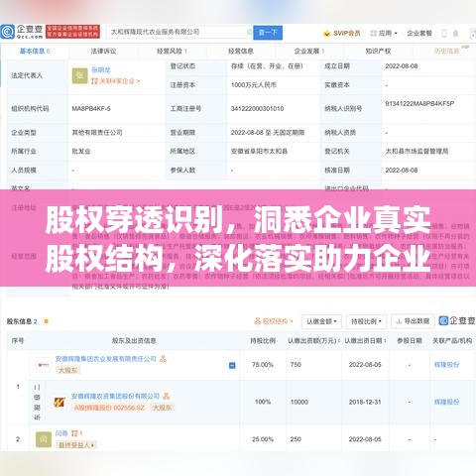Image resolution: width=476 pixels, height=476 pixels.
Task: Click the equity icon beside 安徽辉隆农资集团股份有限公司
Action: (x=167, y=396)
